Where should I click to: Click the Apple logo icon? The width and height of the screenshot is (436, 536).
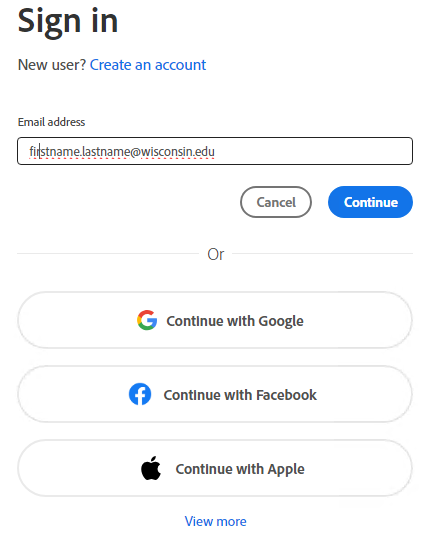(151, 468)
